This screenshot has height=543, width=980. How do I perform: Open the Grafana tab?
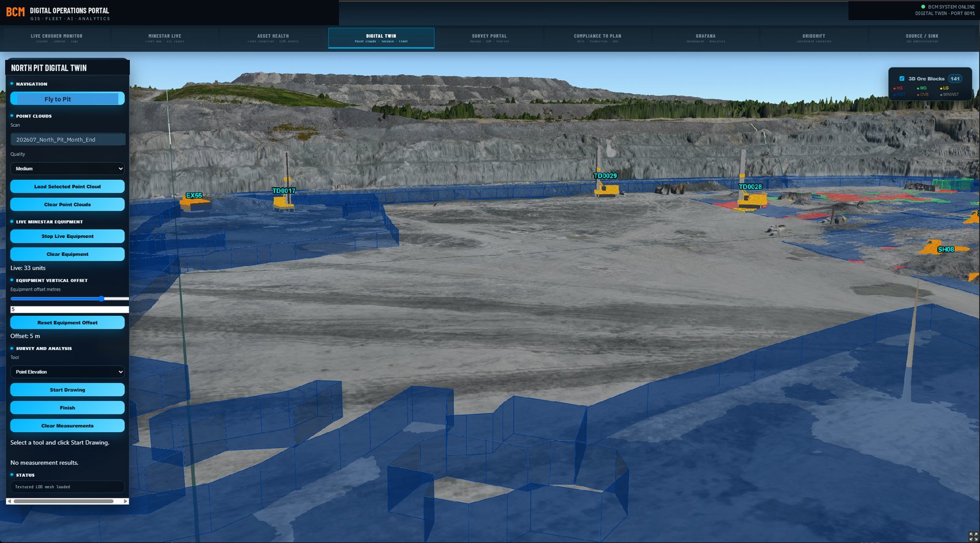click(x=706, y=38)
